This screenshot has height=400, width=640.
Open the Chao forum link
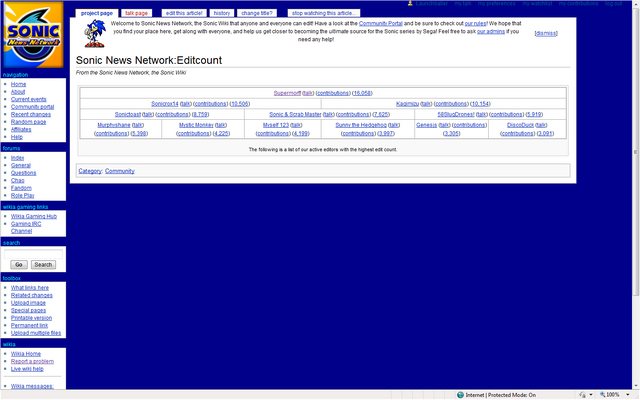(x=18, y=180)
